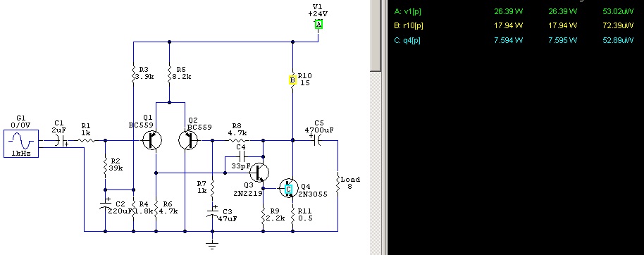This screenshot has width=644, height=255.
Task: Click the green probe marker A at V1
Action: pyautogui.click(x=318, y=24)
